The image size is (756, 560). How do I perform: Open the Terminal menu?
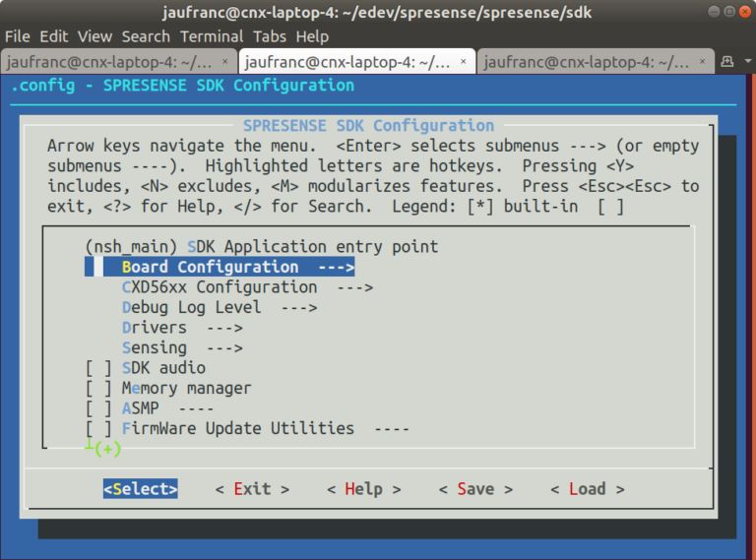212,36
